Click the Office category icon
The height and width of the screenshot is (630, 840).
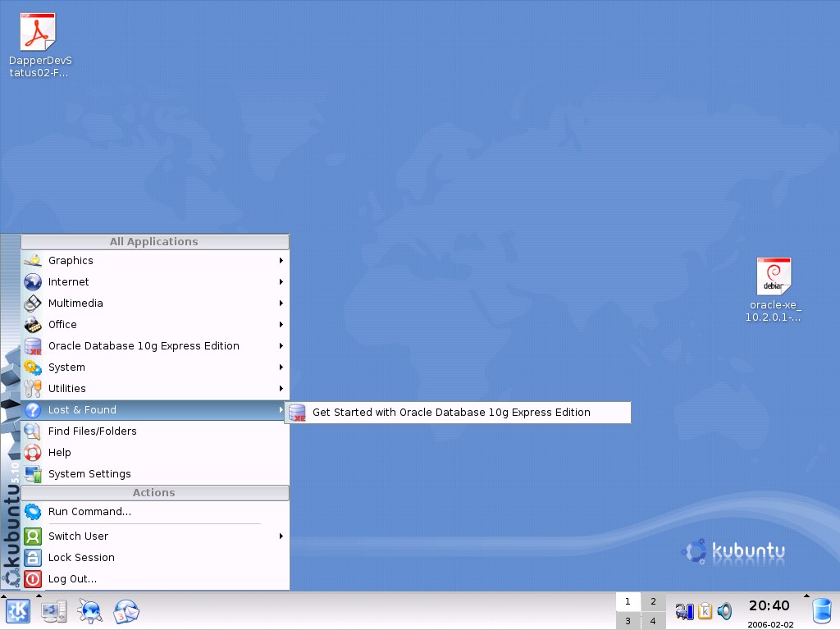click(33, 325)
